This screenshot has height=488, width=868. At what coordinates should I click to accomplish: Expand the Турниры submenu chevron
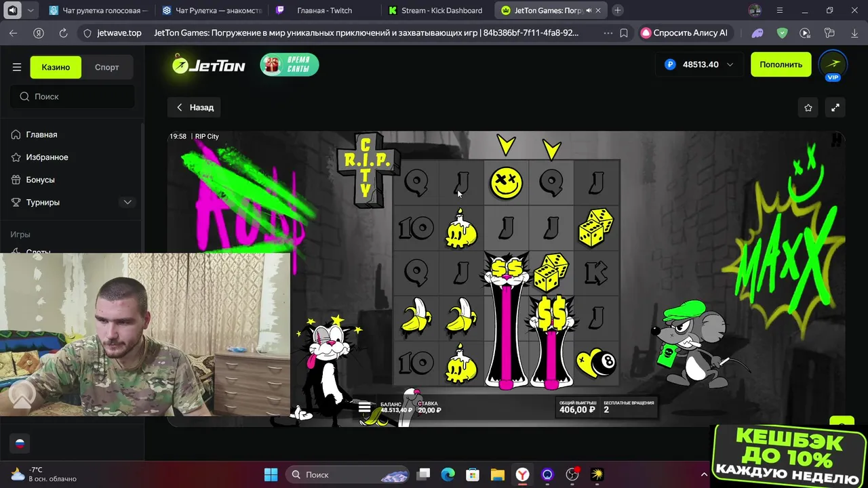(127, 202)
